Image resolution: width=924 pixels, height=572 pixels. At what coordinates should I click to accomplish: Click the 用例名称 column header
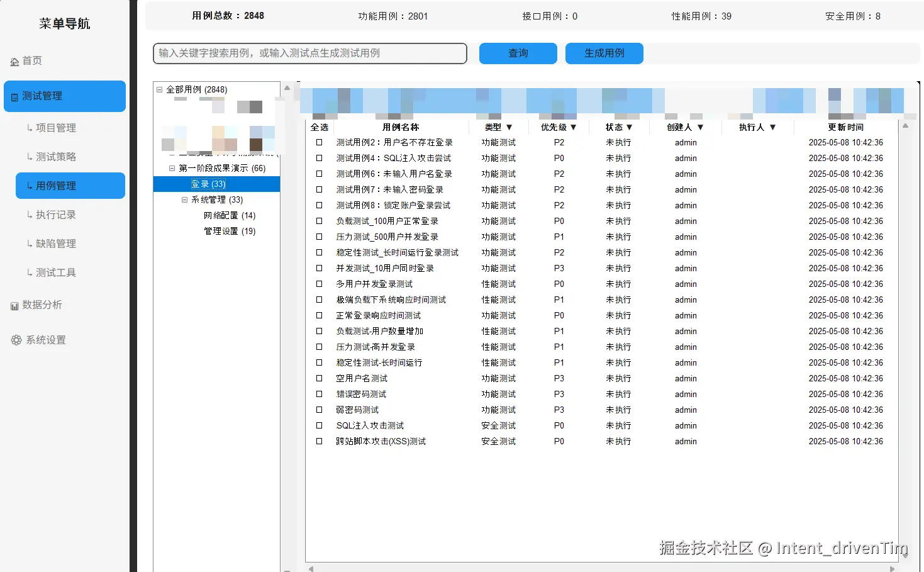click(x=401, y=127)
